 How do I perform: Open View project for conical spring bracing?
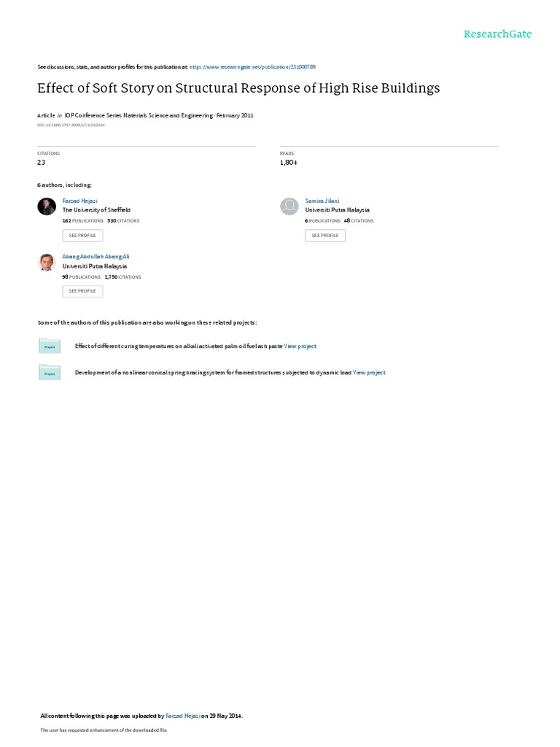[369, 373]
